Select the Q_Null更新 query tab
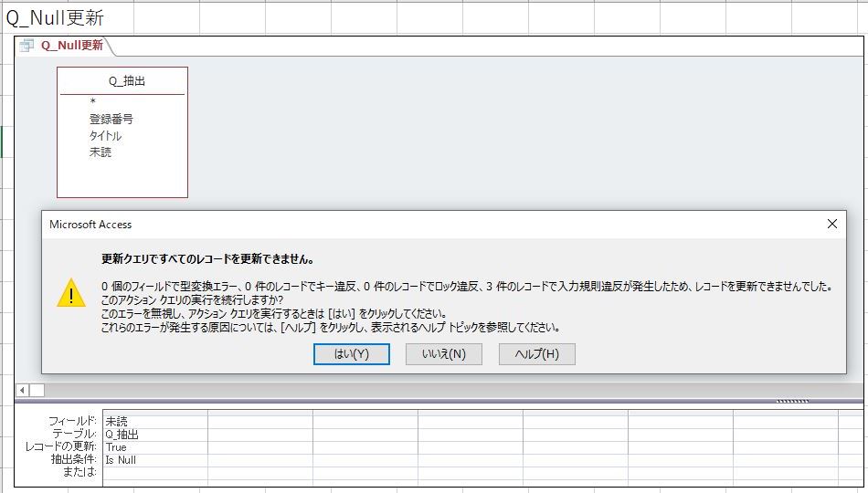 pos(71,45)
